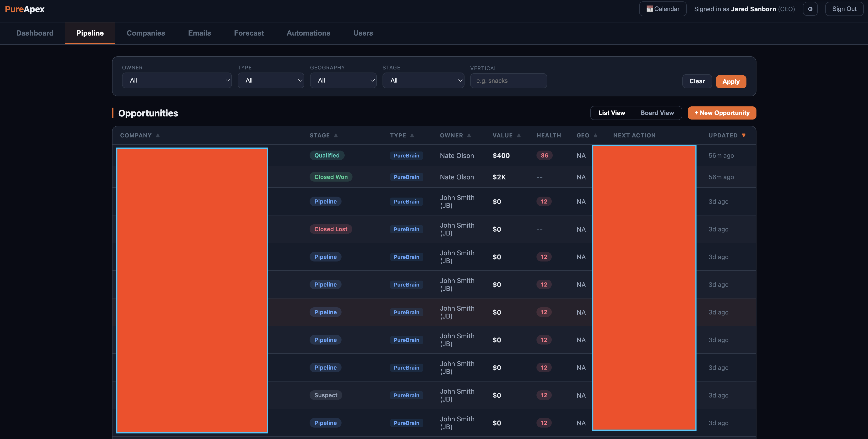Expand the Stage filter dropdown
868x439 pixels.
423,80
